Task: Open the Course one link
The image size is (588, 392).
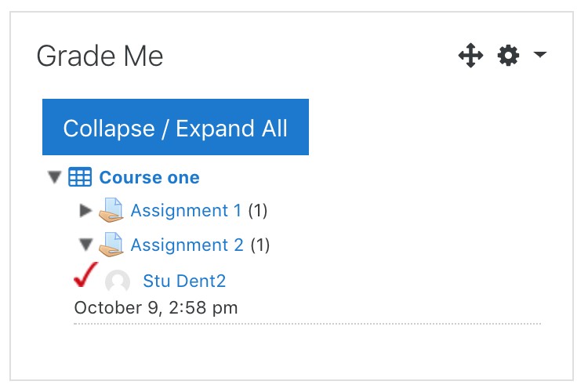Action: tap(149, 177)
